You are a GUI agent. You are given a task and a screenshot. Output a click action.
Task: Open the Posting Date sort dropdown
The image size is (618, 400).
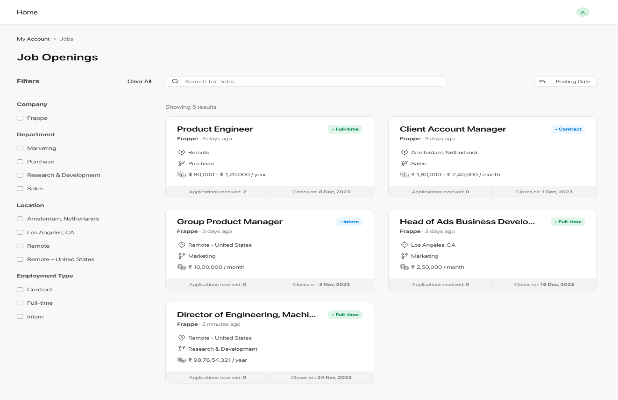tap(565, 81)
